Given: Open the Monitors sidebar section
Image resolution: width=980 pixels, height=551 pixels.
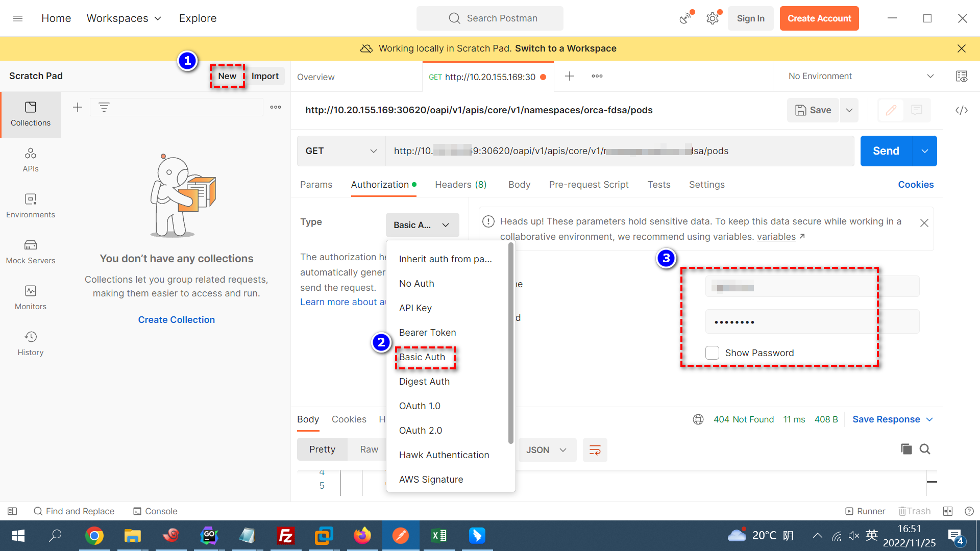Looking at the screenshot, I should [x=31, y=297].
